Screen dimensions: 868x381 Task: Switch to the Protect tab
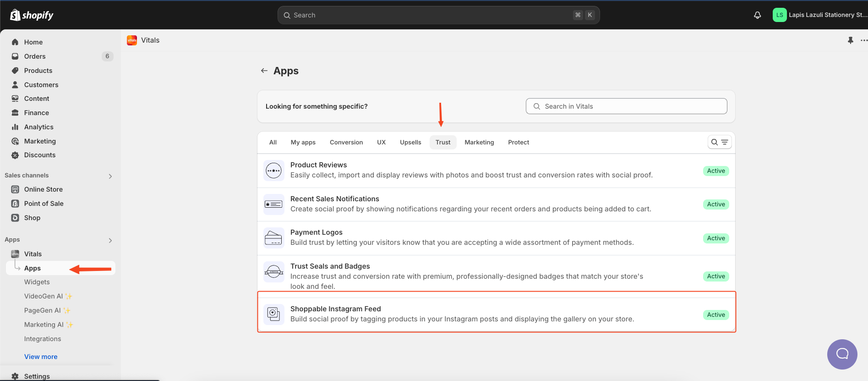(519, 142)
